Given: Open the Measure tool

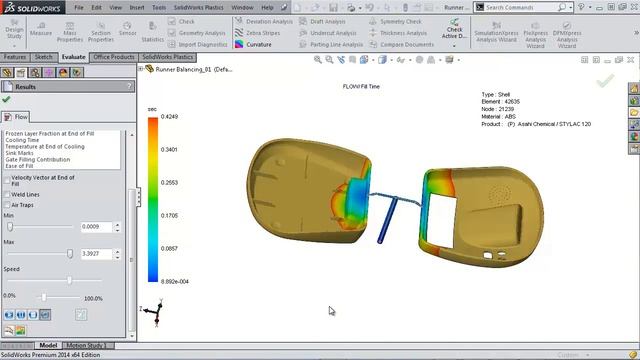Looking at the screenshot, I should click(41, 29).
